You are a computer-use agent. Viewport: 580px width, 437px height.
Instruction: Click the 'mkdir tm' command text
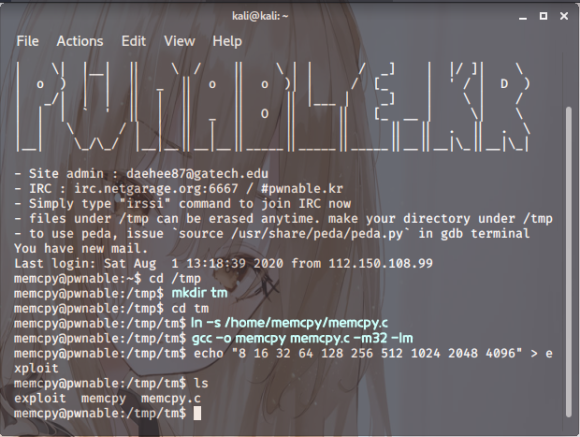tap(199, 293)
